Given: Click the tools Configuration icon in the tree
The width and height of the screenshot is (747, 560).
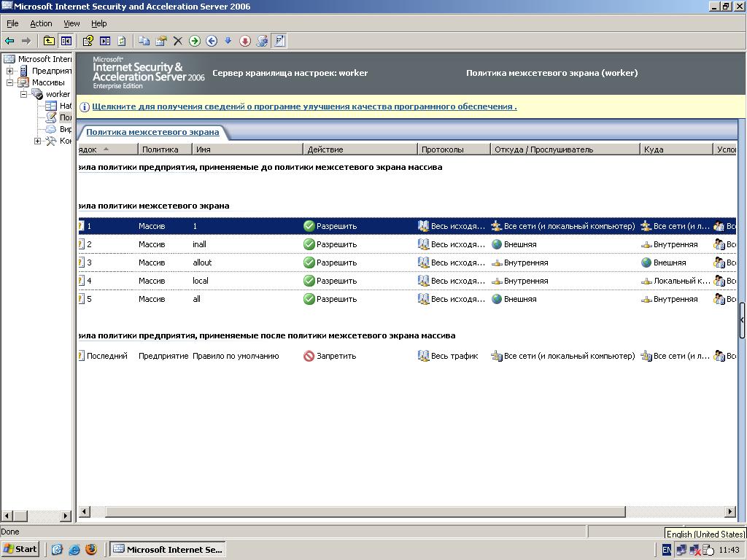Looking at the screenshot, I should 51,141.
